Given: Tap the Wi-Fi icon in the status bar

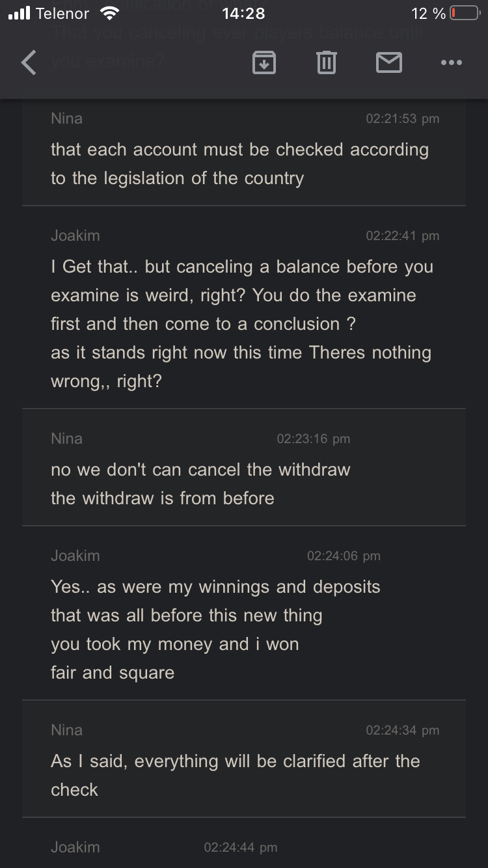Looking at the screenshot, I should [110, 14].
